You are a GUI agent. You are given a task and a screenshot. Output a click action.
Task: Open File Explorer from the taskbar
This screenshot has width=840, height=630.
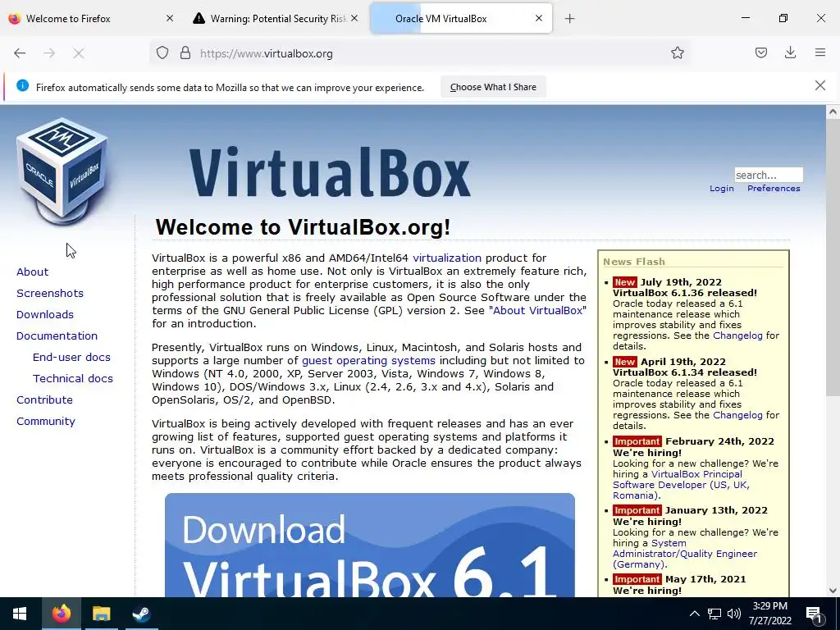101,614
